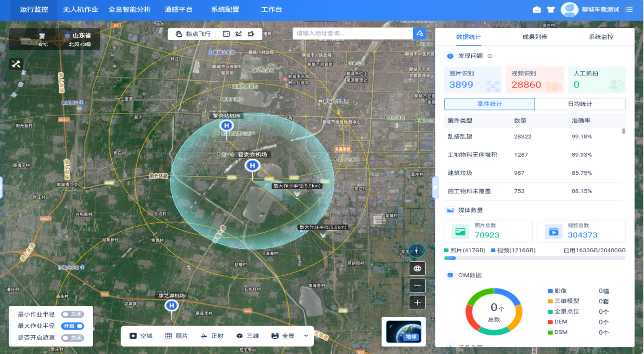Click the storage usage progress bar
Image resolution: width=644 pixels, height=354 pixels.
click(535, 258)
